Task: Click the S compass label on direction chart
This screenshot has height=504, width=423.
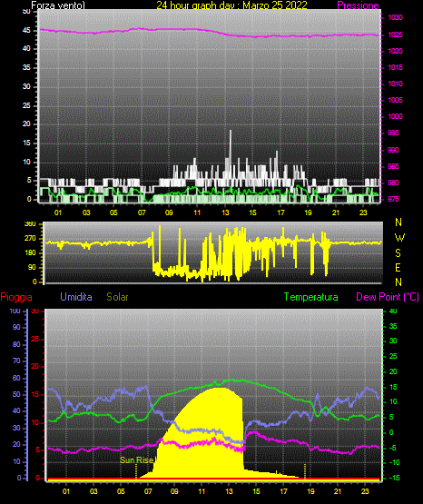Action: click(398, 253)
